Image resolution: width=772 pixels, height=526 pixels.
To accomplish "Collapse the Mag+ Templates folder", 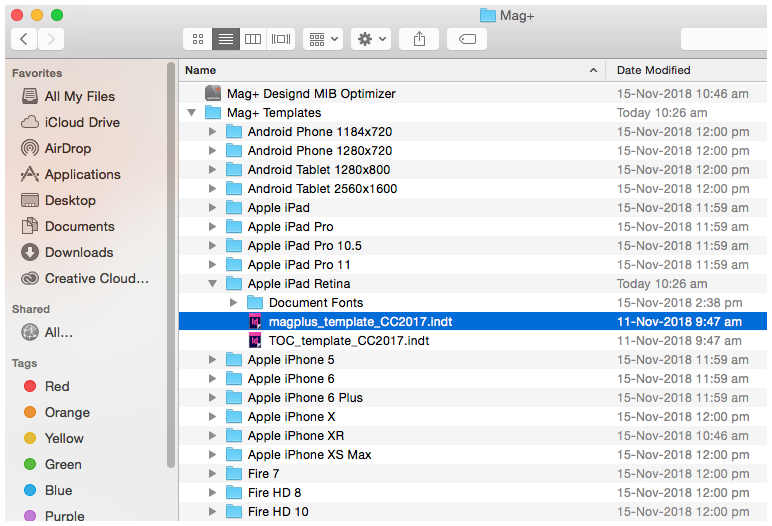I will [192, 113].
